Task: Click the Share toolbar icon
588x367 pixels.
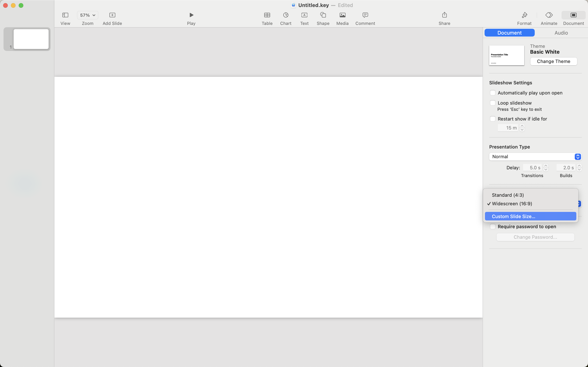Action: (x=444, y=15)
